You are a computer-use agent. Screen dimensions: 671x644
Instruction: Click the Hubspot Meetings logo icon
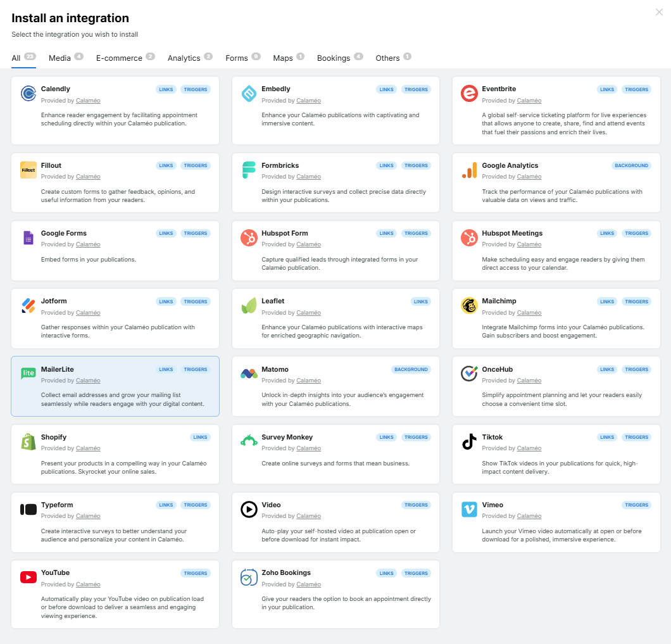(469, 237)
